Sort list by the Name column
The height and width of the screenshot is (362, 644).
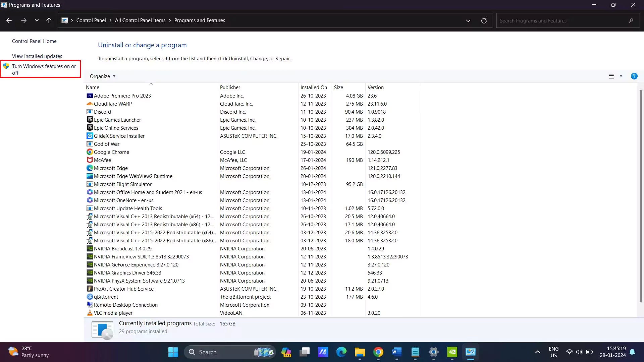click(x=151, y=87)
